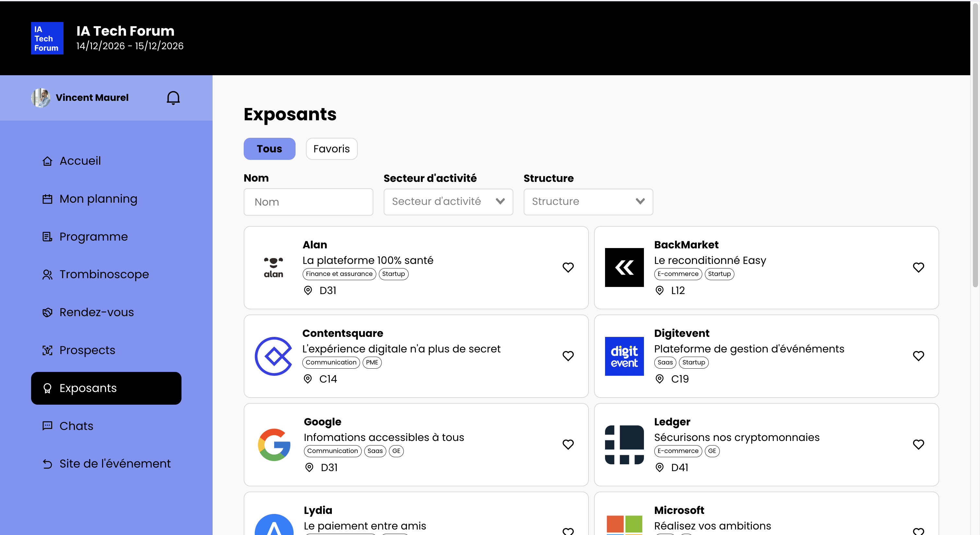980x535 pixels.
Task: Open the Chats section
Action: pos(76,426)
